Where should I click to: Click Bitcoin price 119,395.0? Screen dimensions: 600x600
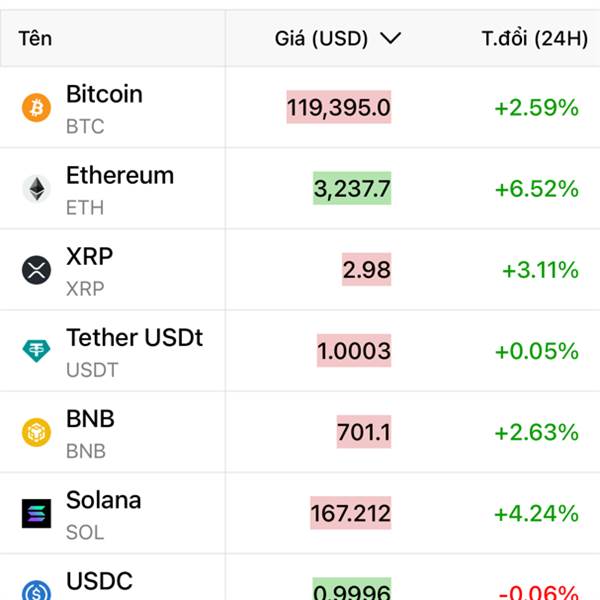[x=339, y=107]
